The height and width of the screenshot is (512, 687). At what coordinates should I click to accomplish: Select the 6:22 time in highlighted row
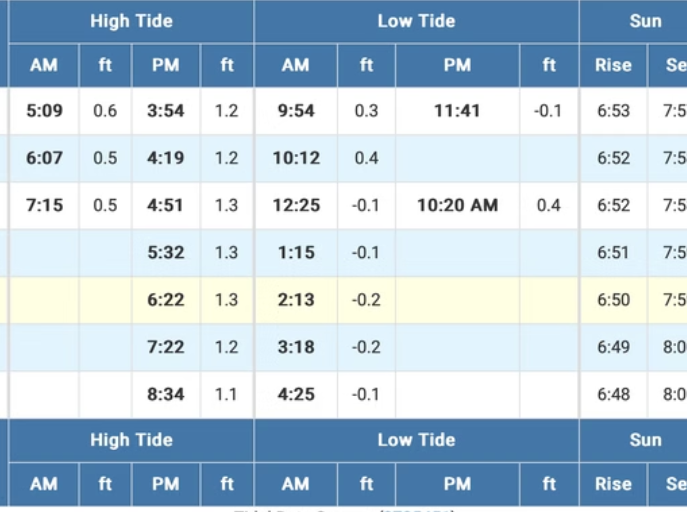165,300
